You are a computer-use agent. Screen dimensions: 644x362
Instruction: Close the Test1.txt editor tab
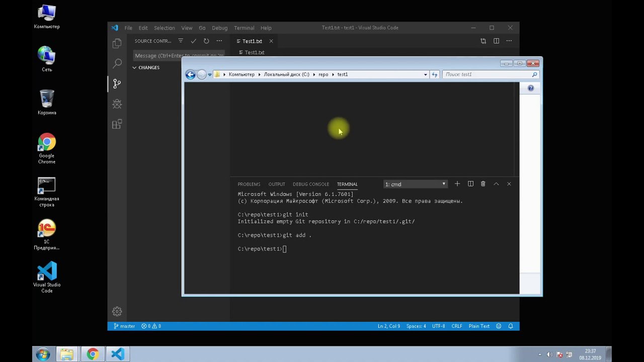(271, 41)
